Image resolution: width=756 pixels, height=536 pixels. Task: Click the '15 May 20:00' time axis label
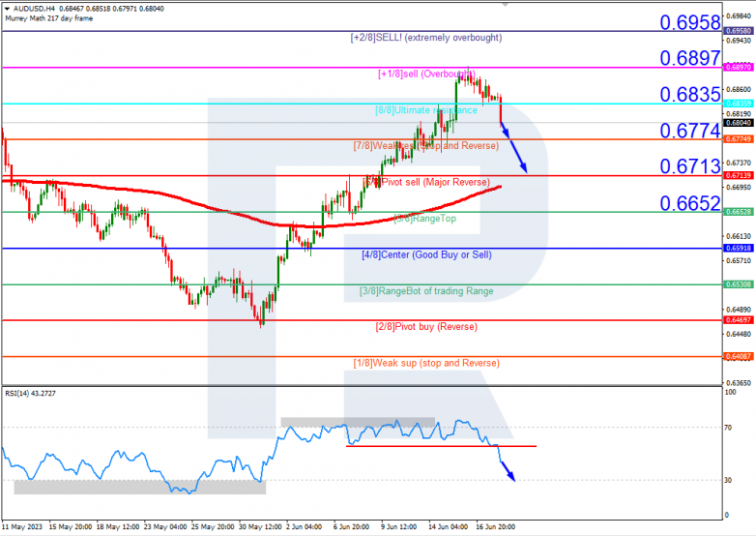[x=71, y=527]
